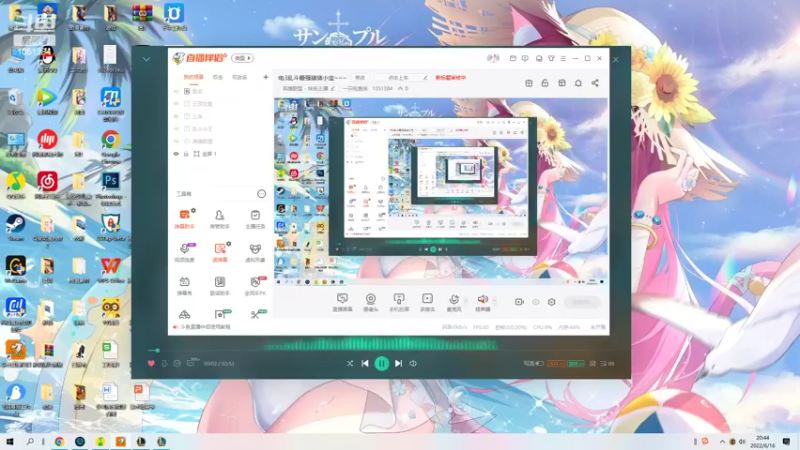The width and height of the screenshot is (800, 450).
Task: Open the play queue in music player
Action: click(607, 363)
